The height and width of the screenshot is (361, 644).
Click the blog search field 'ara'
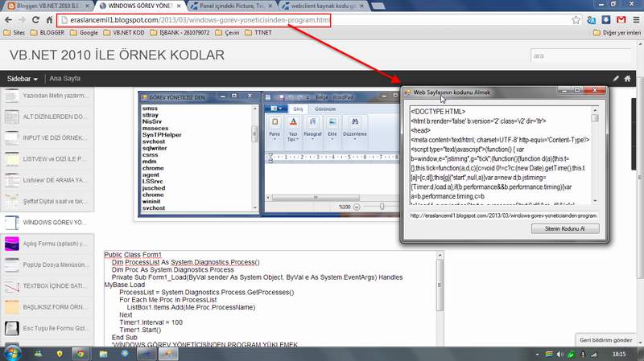pos(580,55)
